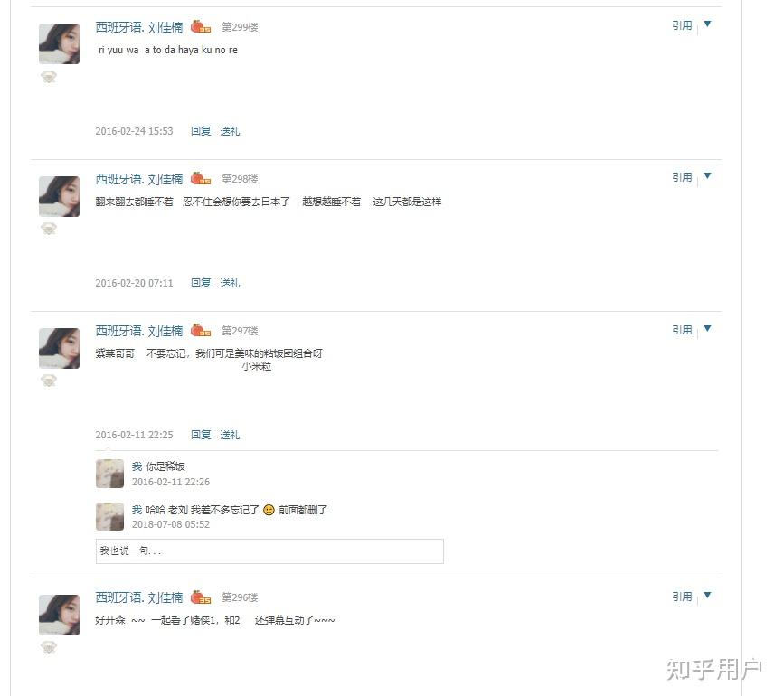Click into the 我也说一句 comment box
Image resolution: width=784 pixels, height=696 pixels.
click(269, 551)
